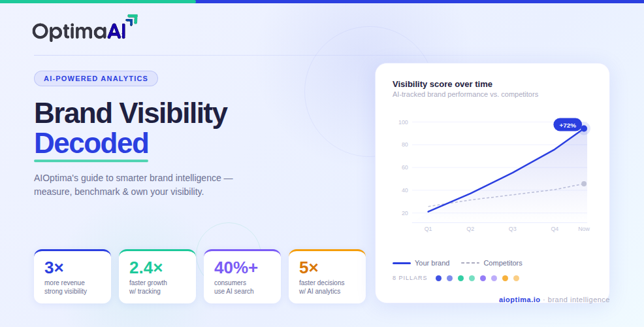Select the 2.4× faster growth card
The width and height of the screenshot is (644, 327).
[157, 277]
